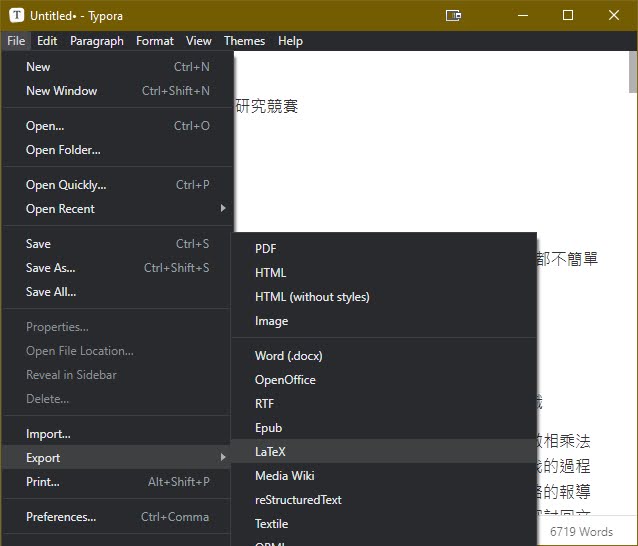
Task: Maximize the Typora window
Action: pyautogui.click(x=568, y=15)
